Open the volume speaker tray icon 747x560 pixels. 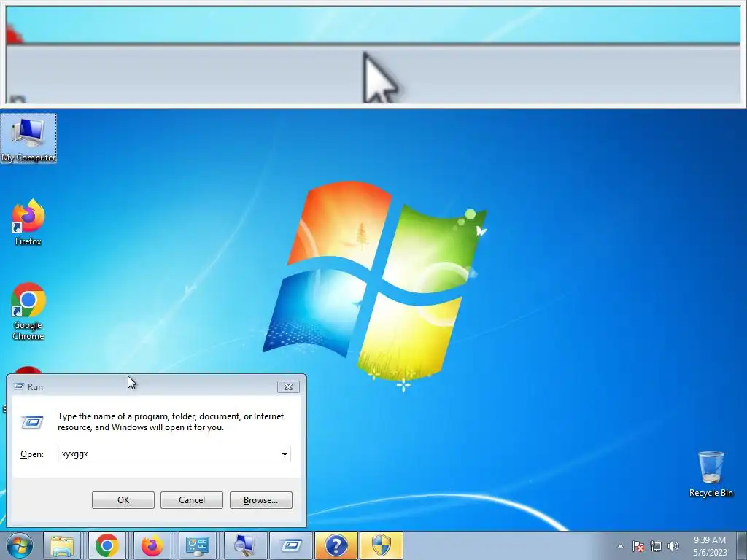click(x=673, y=546)
